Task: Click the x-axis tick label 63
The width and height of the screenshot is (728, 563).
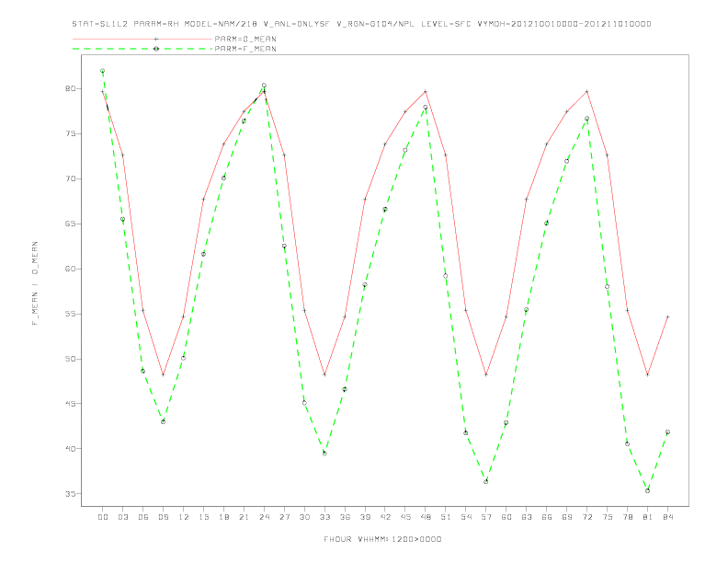Action: pos(527,517)
